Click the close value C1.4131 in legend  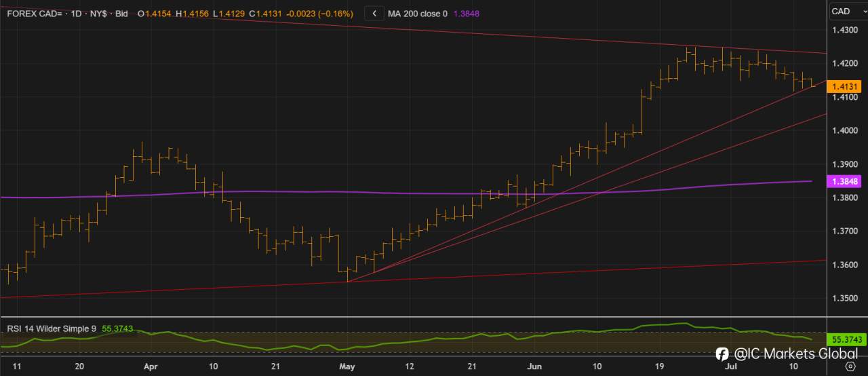pos(267,13)
